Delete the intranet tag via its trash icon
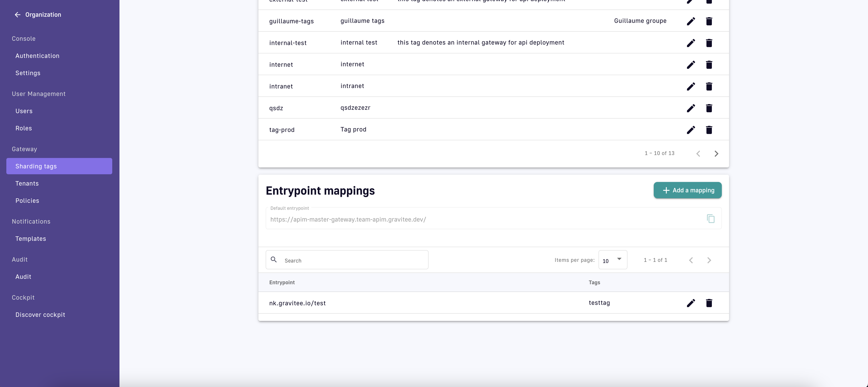The height and width of the screenshot is (387, 868). pos(709,86)
